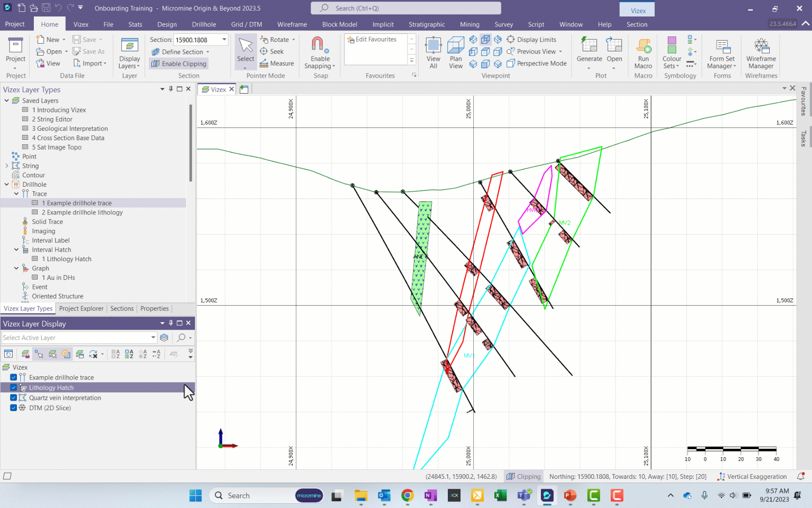
Task: Select the Measure tool
Action: [x=277, y=63]
